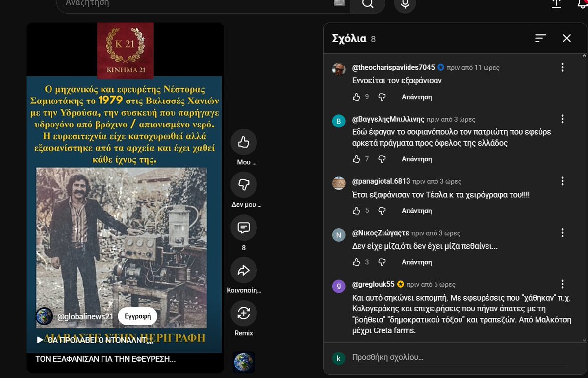Reply to @theocharispavlides7045 via Απάντηση
The image size is (588, 378).
[x=417, y=97]
